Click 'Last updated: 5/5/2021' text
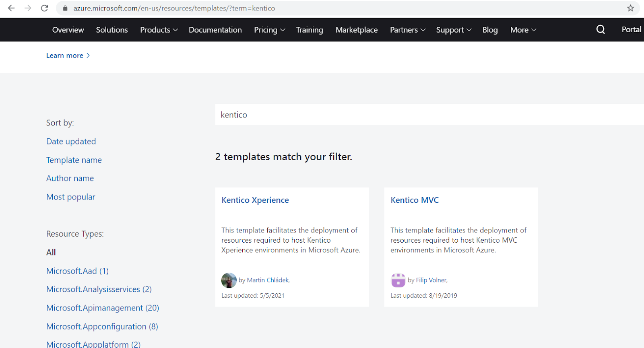The image size is (644, 348). pos(253,295)
